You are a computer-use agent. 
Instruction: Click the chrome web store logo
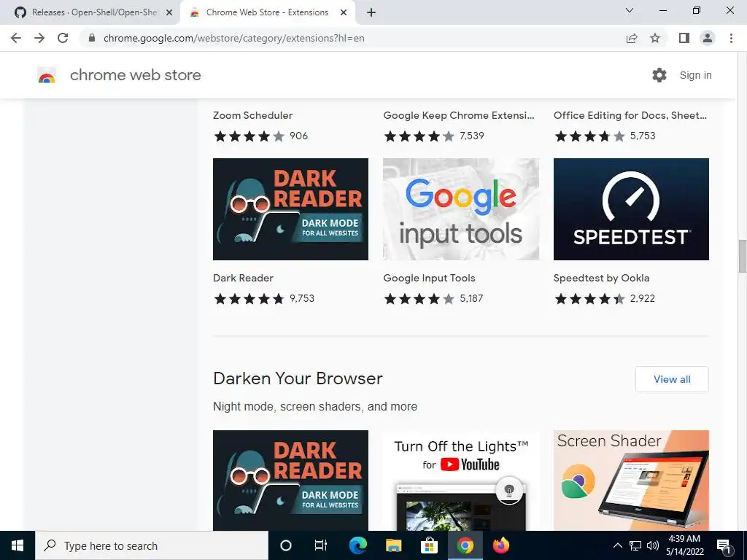(x=119, y=75)
